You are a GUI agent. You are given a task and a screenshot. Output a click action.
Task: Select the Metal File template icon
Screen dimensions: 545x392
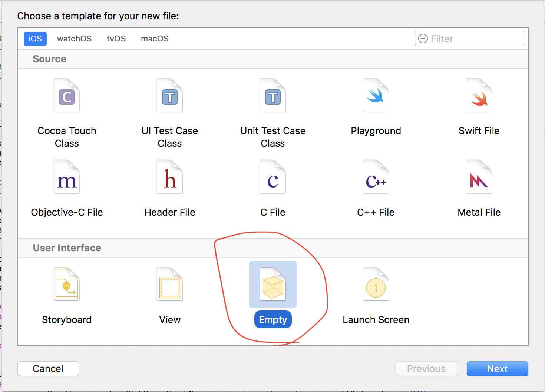click(479, 177)
